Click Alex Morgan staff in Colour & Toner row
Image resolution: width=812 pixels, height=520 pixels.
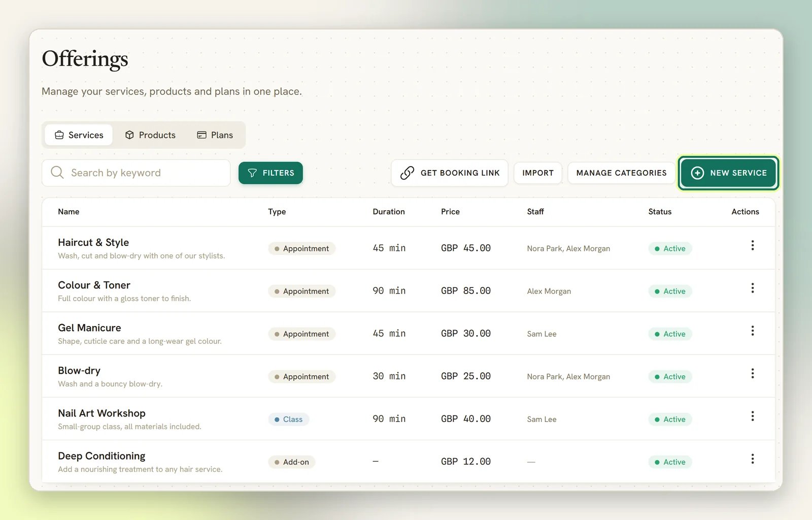(549, 291)
